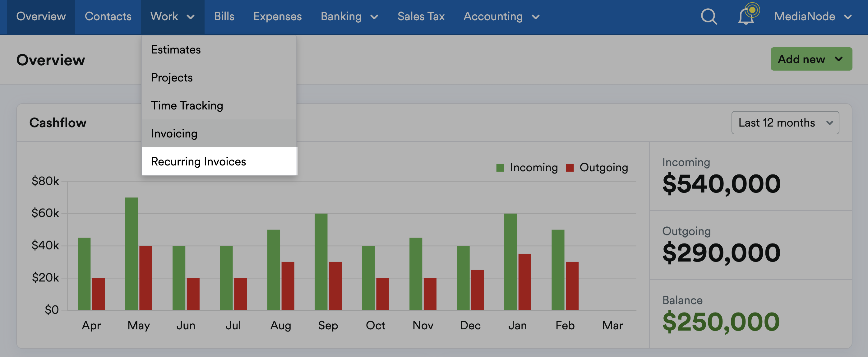This screenshot has height=357, width=868.
Task: Navigate to the Overview tab
Action: click(41, 16)
